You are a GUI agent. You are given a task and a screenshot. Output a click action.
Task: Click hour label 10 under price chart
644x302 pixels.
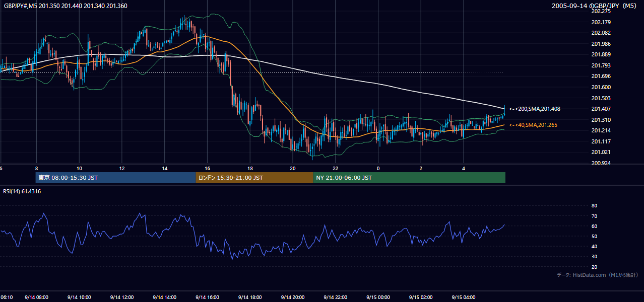[79, 168]
